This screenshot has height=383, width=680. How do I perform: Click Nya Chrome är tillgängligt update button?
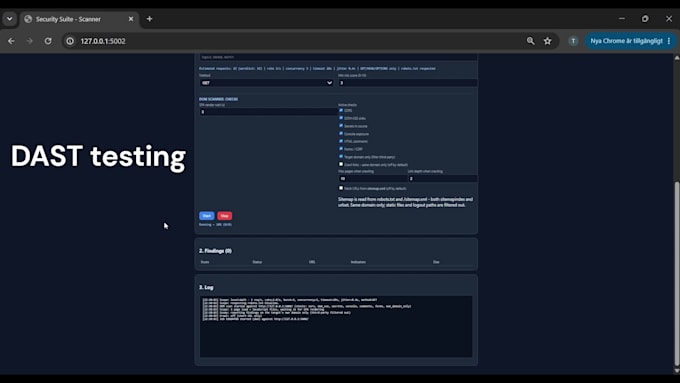tap(626, 41)
